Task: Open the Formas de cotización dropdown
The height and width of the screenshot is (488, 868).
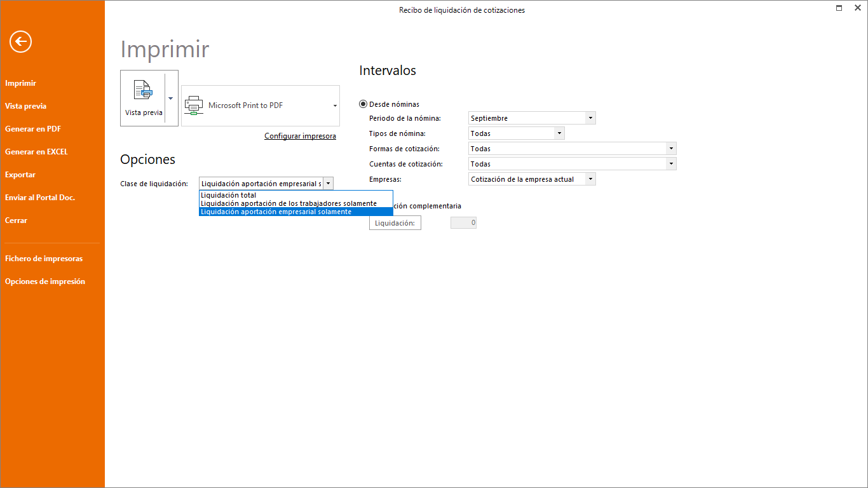Action: [671, 149]
